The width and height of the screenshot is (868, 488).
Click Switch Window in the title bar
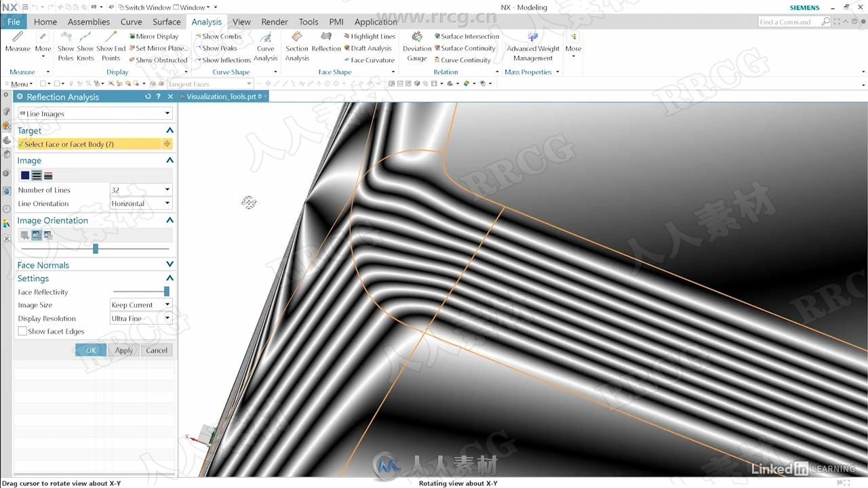click(x=144, y=7)
